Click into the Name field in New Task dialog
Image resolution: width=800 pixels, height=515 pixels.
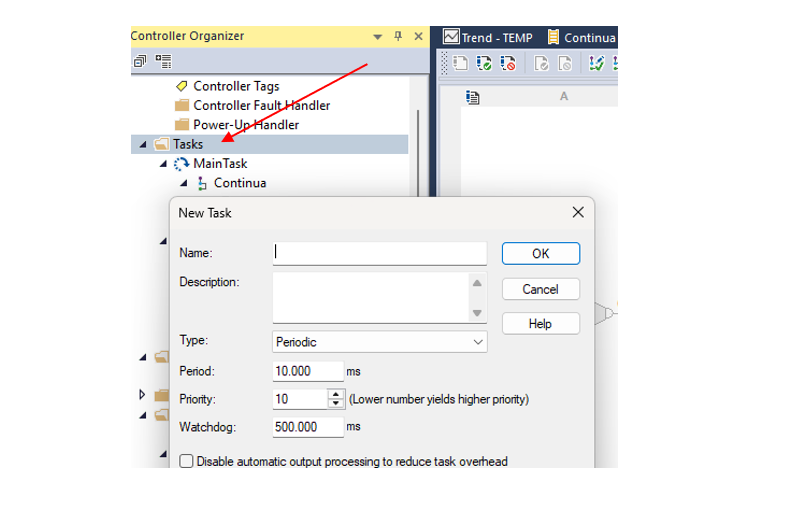point(380,253)
